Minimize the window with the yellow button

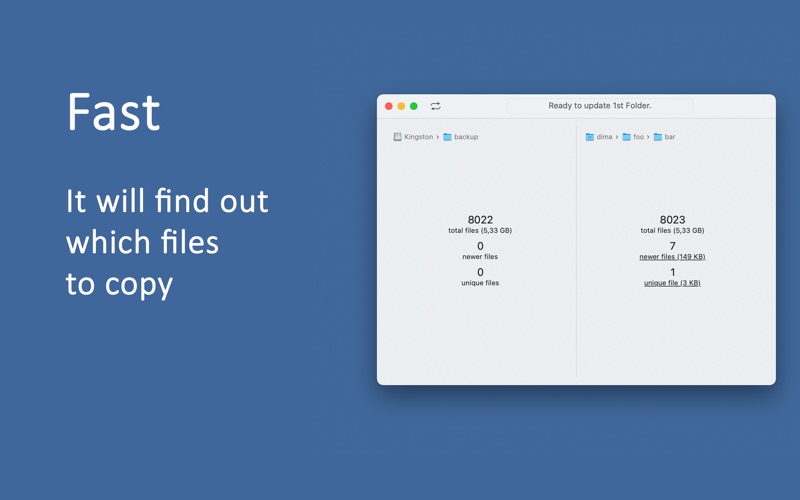(x=401, y=106)
